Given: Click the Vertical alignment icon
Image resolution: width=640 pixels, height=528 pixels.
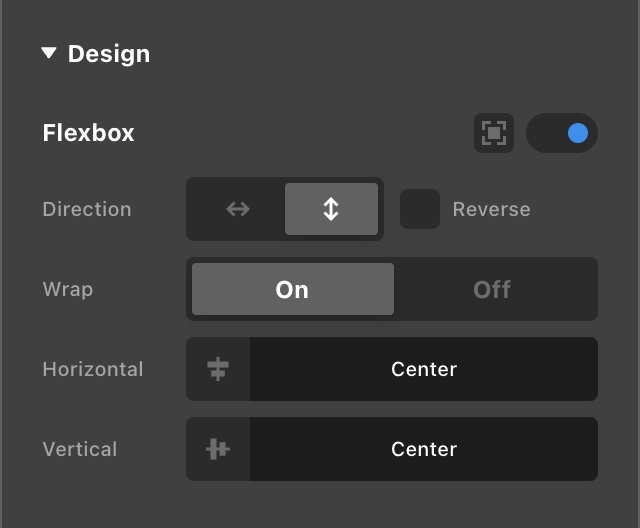Looking at the screenshot, I should click(x=218, y=449).
